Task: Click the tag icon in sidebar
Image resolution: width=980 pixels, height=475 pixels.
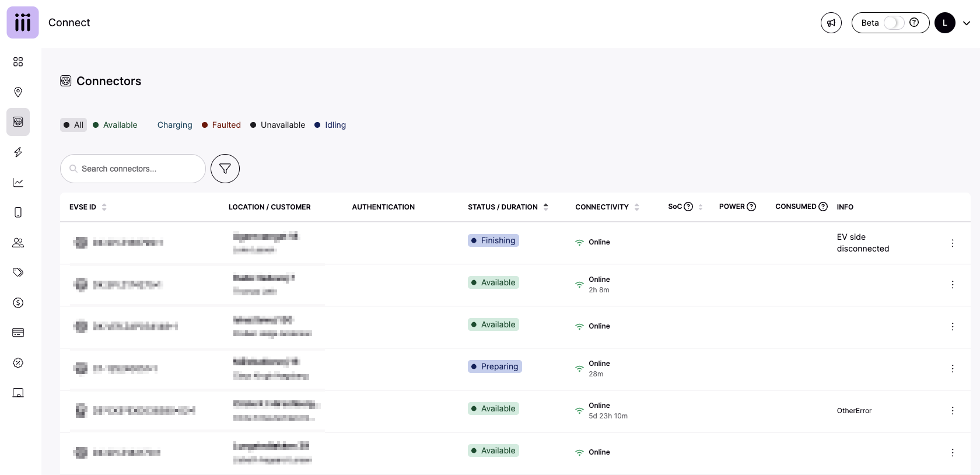Action: tap(18, 273)
